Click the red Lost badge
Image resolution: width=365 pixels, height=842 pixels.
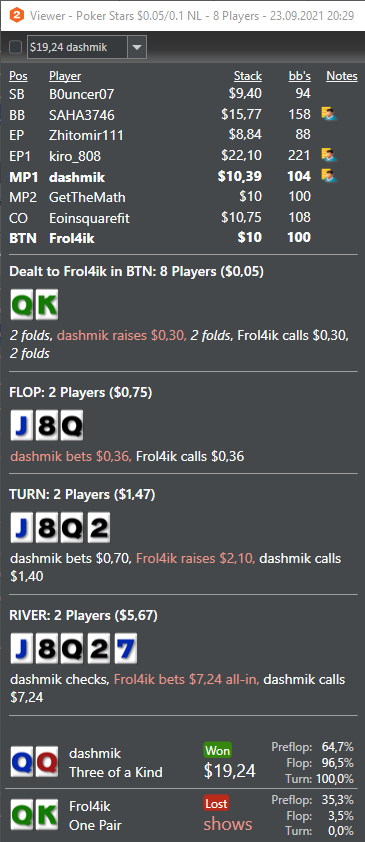(216, 803)
